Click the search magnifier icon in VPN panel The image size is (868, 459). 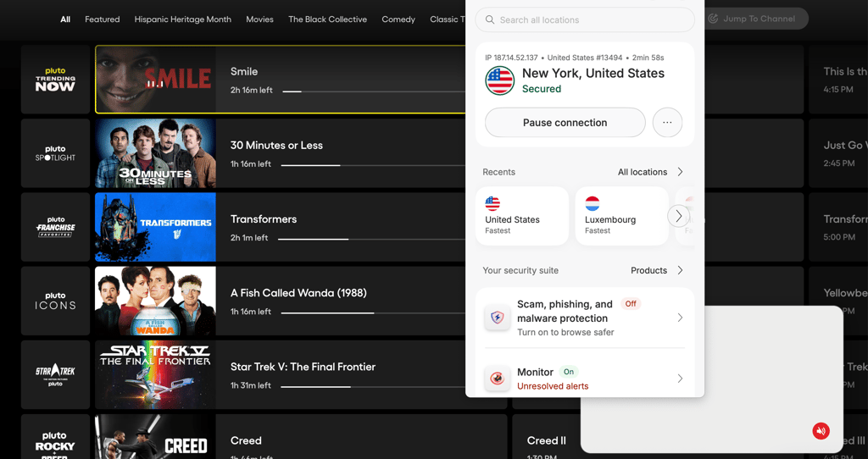click(x=489, y=20)
